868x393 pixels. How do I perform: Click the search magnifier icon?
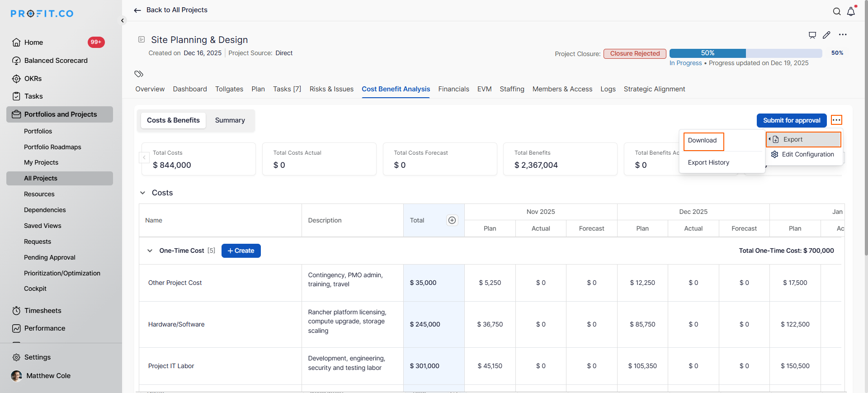[x=837, y=12]
